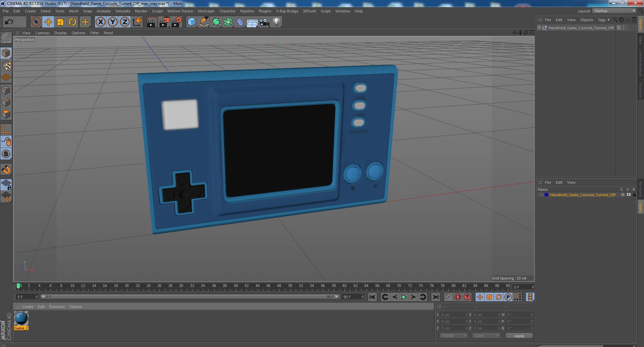Enable Edges mode
This screenshot has height=347, width=644.
tap(6, 102)
